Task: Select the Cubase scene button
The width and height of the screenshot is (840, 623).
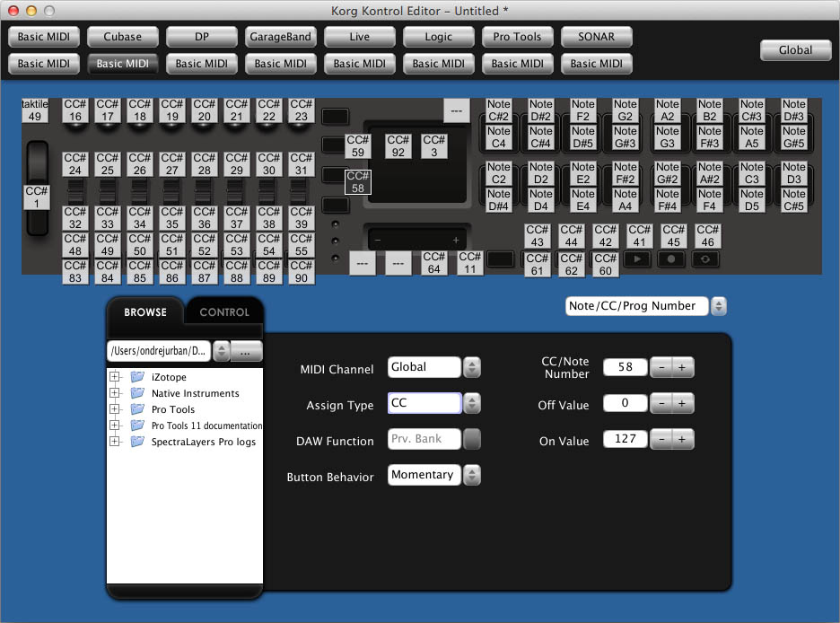Action: 123,37
